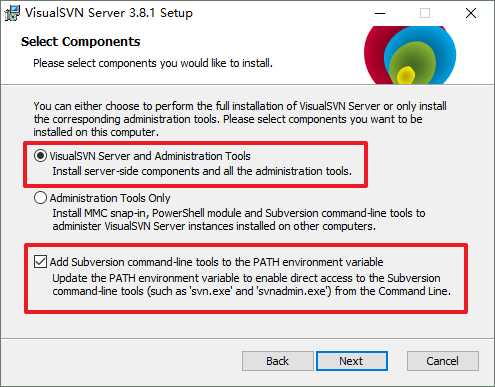Click the Install server-side components description

pos(202,171)
